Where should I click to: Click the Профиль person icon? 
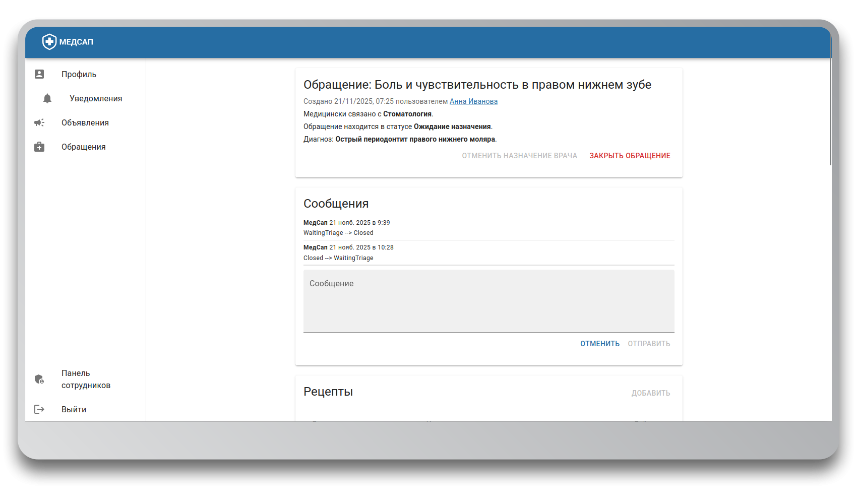pos(39,74)
